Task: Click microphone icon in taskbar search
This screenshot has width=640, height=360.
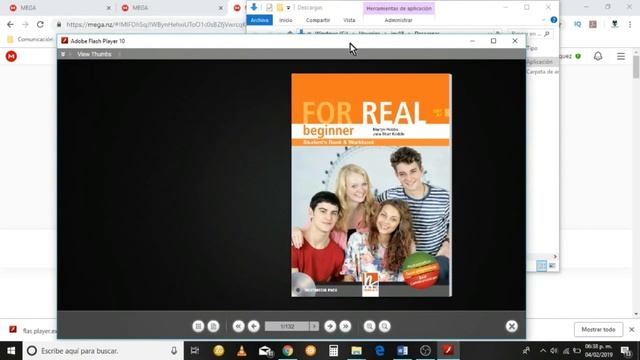Action: [174, 351]
